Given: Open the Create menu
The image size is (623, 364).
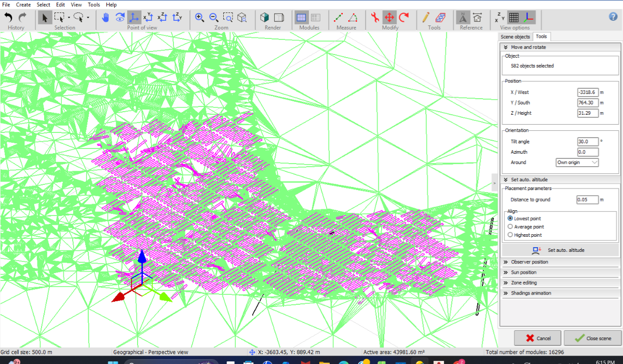Looking at the screenshot, I should click(23, 5).
